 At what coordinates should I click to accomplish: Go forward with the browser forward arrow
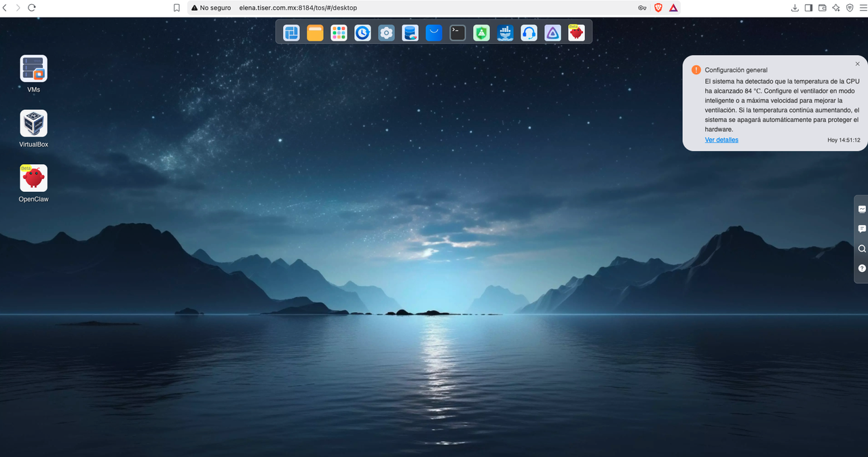coord(18,7)
